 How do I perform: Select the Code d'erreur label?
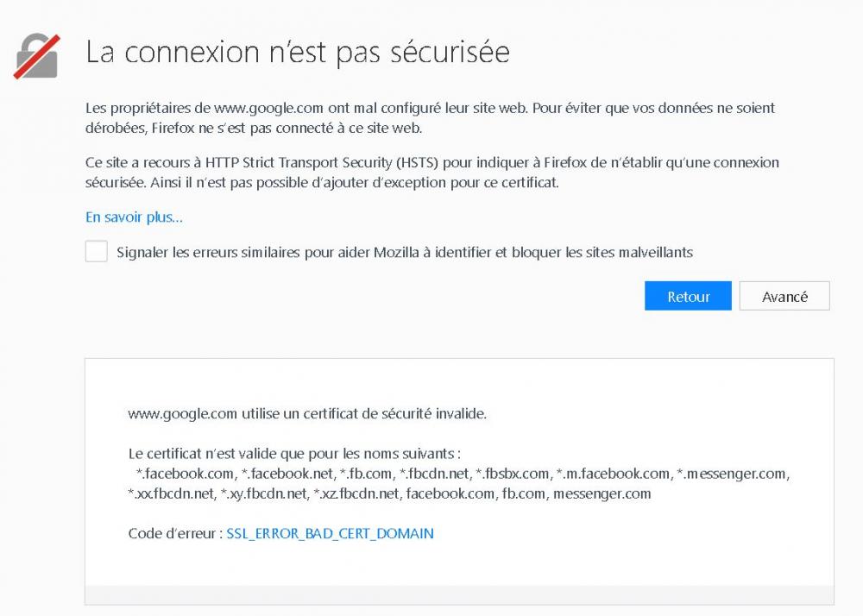tap(172, 533)
